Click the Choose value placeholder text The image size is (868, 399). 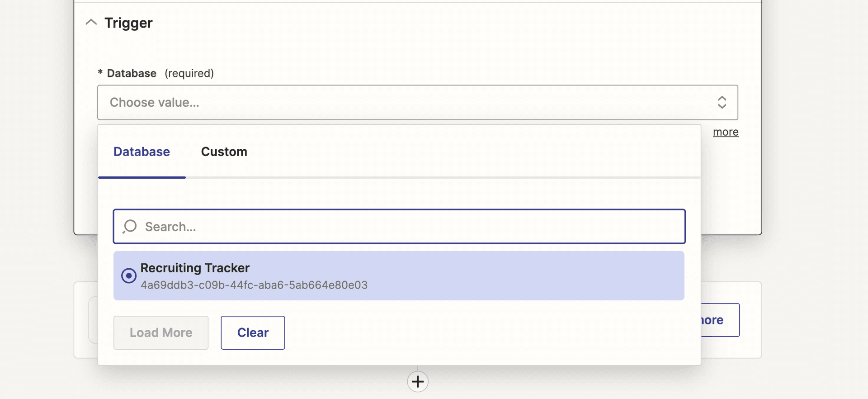coord(155,102)
